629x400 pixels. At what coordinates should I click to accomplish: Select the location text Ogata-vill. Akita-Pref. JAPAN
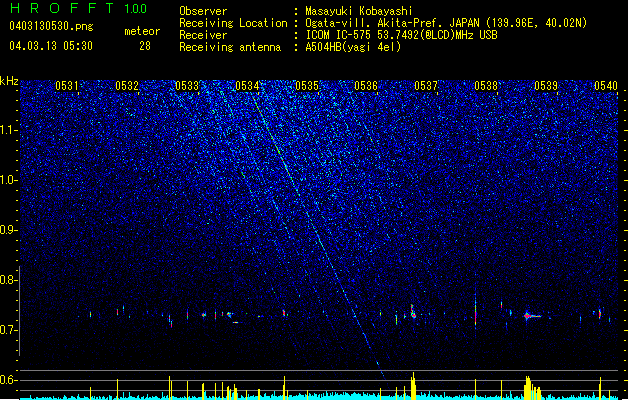click(x=392, y=23)
